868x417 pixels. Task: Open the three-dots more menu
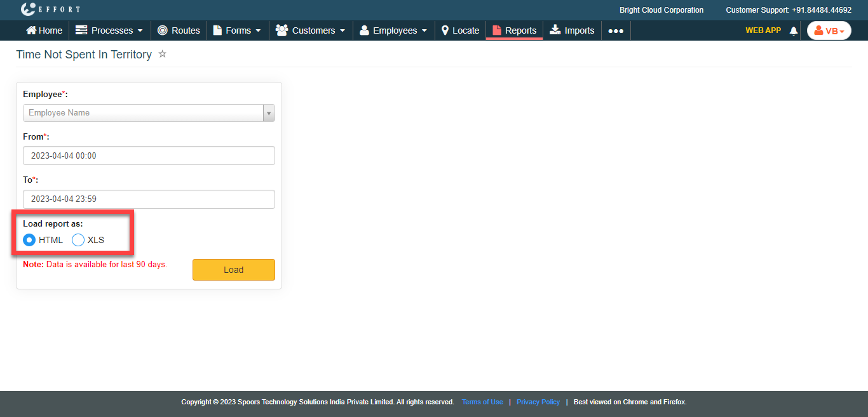(x=615, y=30)
